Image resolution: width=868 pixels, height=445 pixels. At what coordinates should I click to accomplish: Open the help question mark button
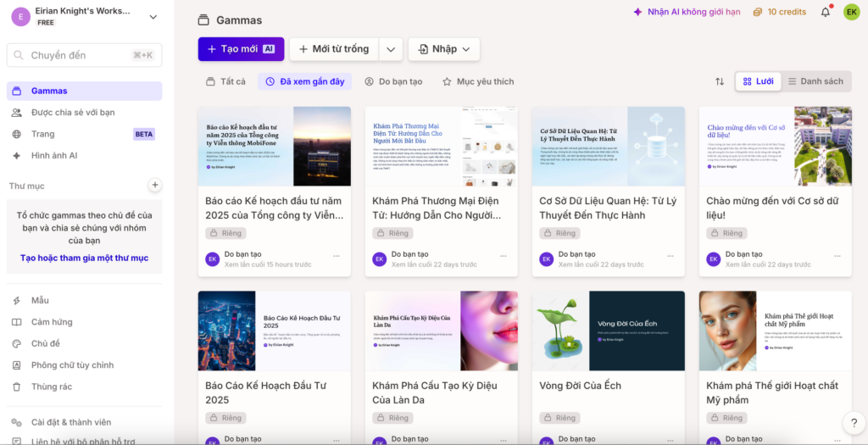click(x=854, y=423)
